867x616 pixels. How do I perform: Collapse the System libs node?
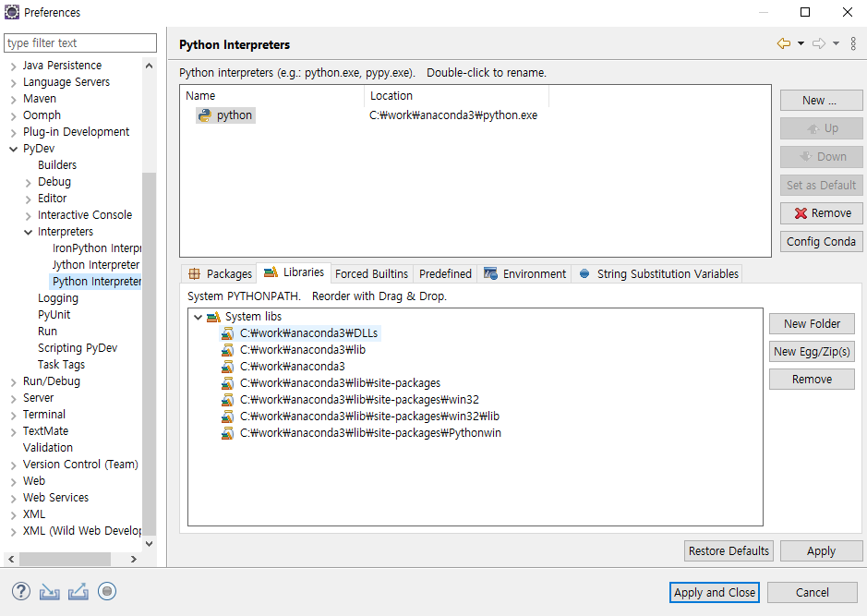coord(198,317)
